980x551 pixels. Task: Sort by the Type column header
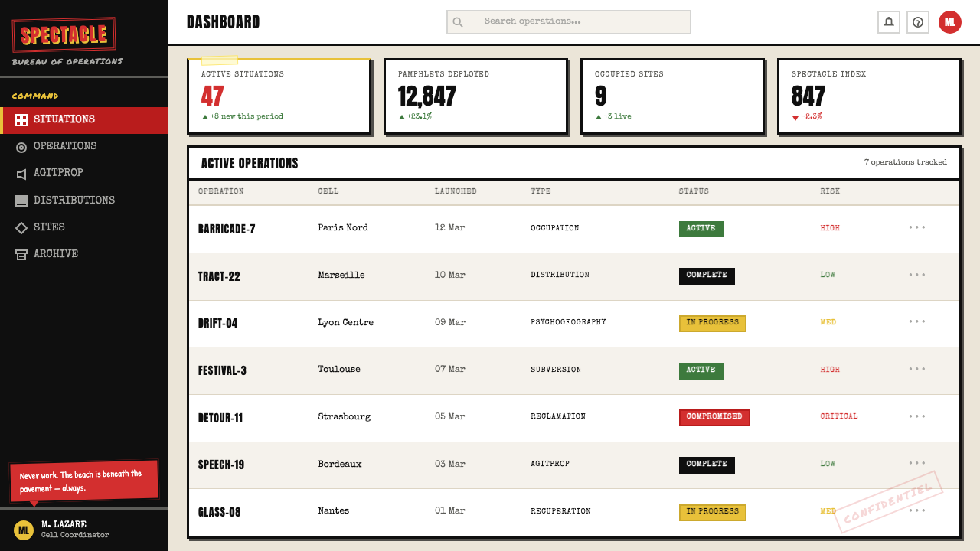click(541, 191)
